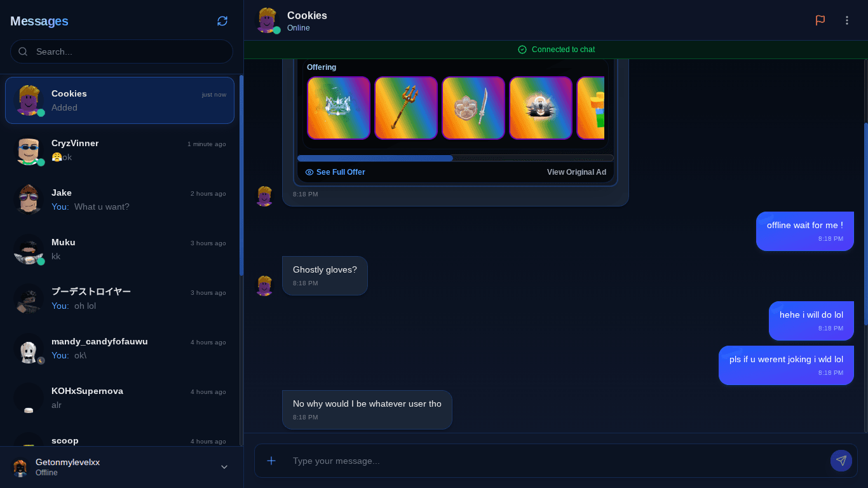Screen dimensions: 868x488
Task: Click the eye icon beside See Full Offer
Action: pos(309,172)
